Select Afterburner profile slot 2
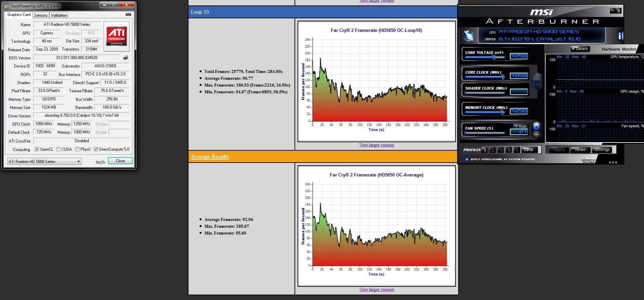 click(x=493, y=150)
